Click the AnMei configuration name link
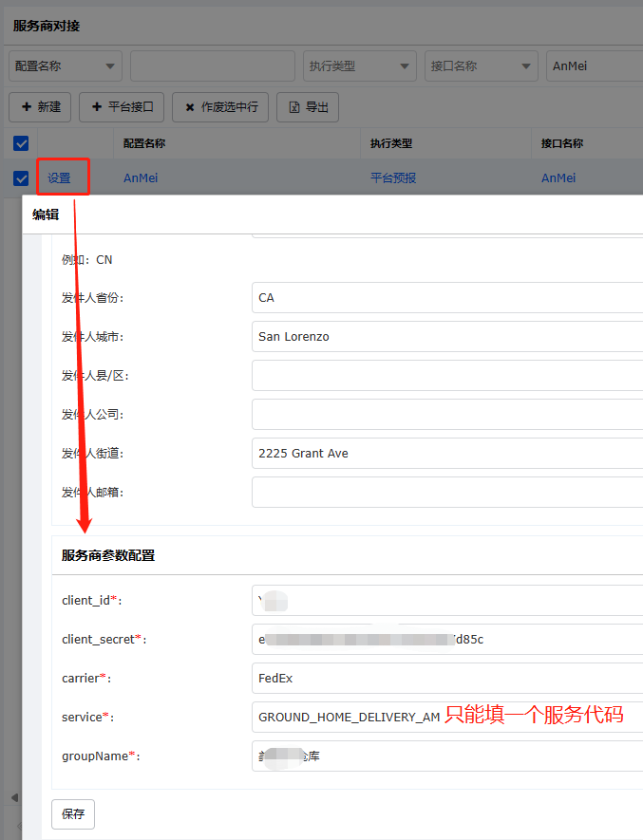 pos(141,177)
